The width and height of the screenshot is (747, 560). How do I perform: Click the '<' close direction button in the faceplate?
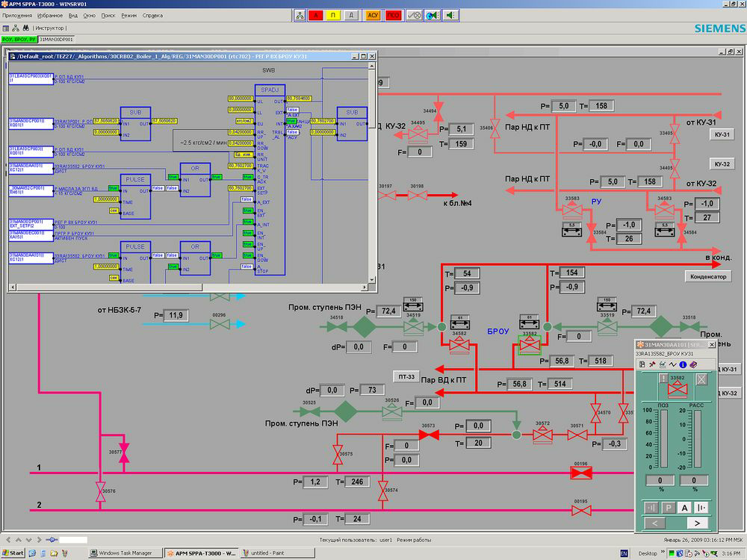coord(654,523)
